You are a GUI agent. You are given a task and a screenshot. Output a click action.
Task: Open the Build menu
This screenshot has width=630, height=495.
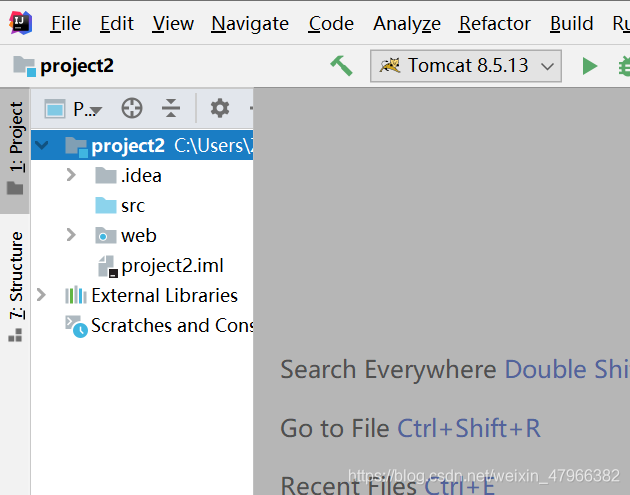(571, 24)
